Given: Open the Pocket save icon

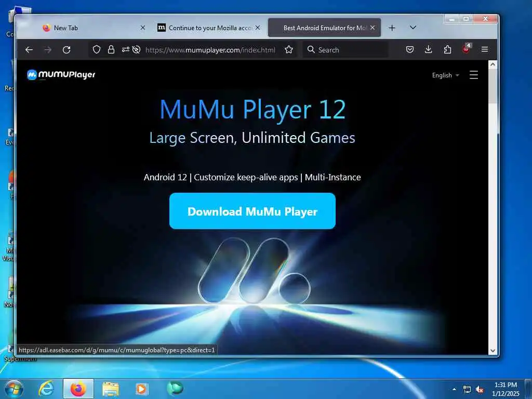Looking at the screenshot, I should pyautogui.click(x=410, y=49).
